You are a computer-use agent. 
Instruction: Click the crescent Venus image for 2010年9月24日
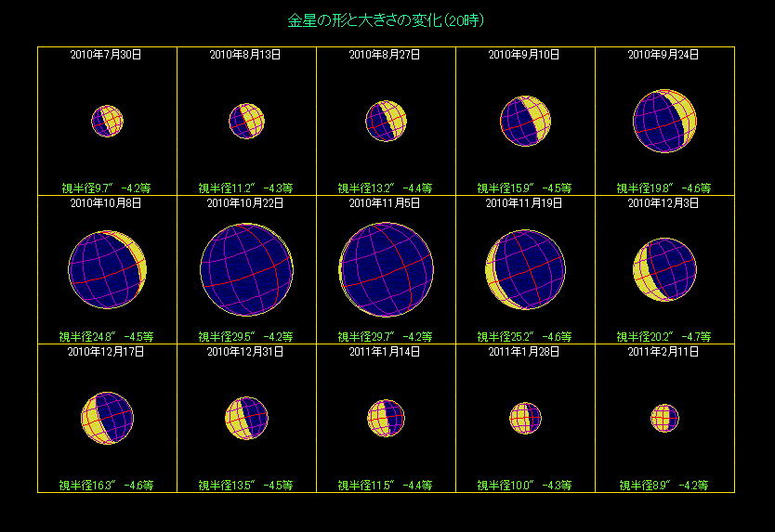(664, 121)
